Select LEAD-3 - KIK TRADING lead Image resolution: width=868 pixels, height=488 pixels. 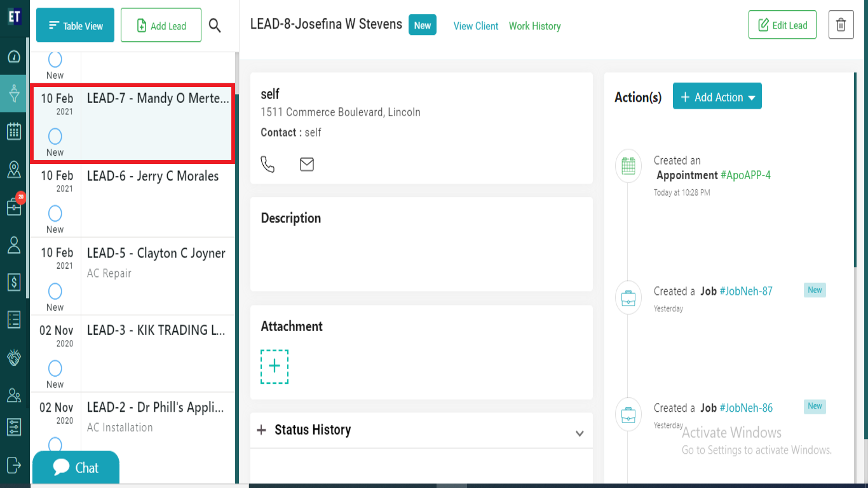(132, 353)
